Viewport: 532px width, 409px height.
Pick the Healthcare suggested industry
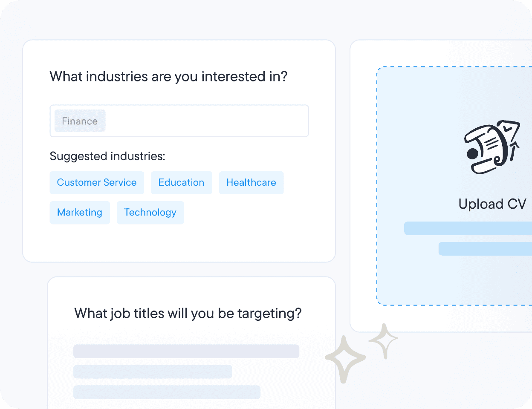pyautogui.click(x=251, y=183)
